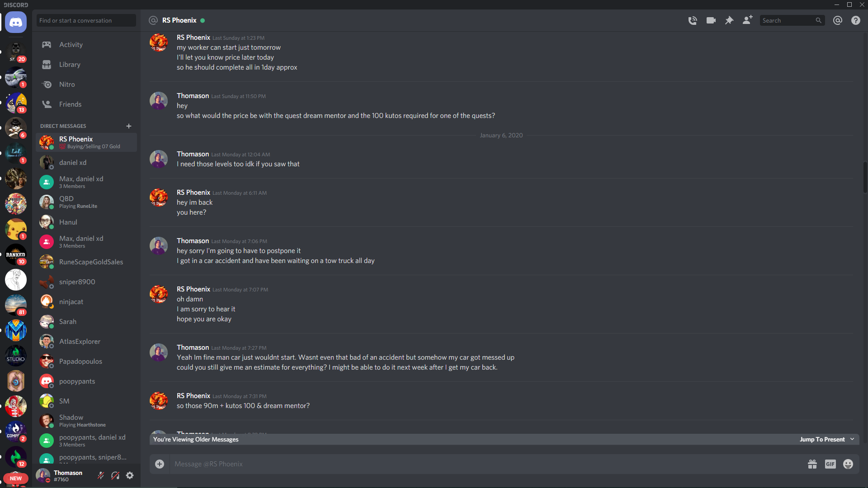Open recent mentions inbox
The width and height of the screenshot is (868, 488).
[x=838, y=20]
